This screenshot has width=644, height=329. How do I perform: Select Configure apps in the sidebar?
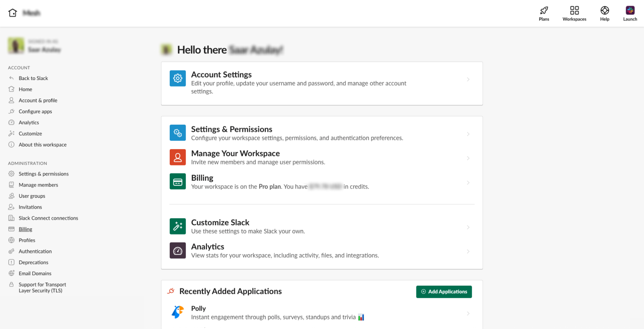pyautogui.click(x=35, y=112)
